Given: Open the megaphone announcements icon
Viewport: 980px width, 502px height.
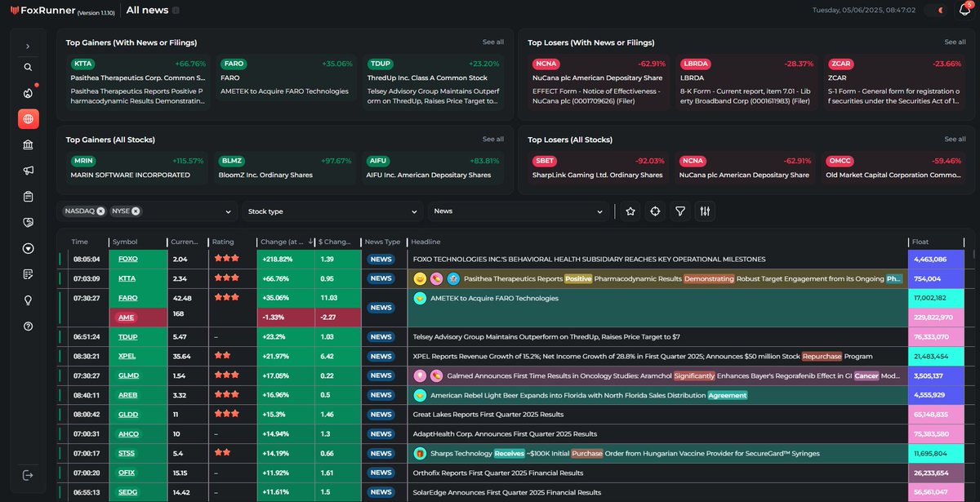Looking at the screenshot, I should click(x=28, y=171).
